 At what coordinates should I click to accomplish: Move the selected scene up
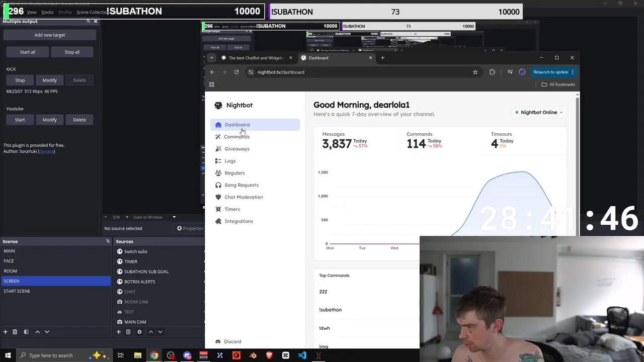[x=37, y=332]
